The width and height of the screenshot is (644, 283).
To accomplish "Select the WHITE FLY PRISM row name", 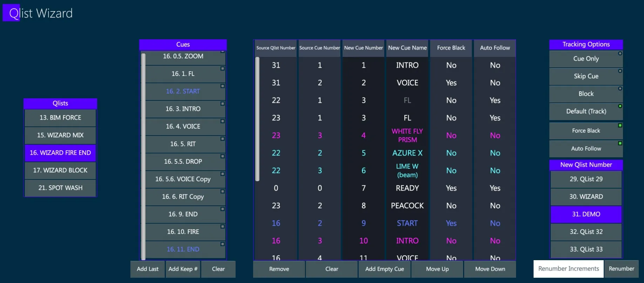I will (407, 136).
